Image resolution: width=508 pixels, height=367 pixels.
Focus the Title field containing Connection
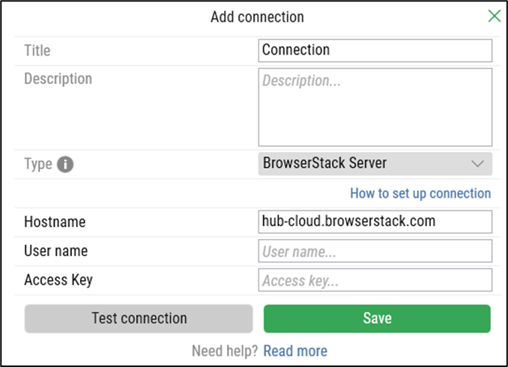coord(375,51)
